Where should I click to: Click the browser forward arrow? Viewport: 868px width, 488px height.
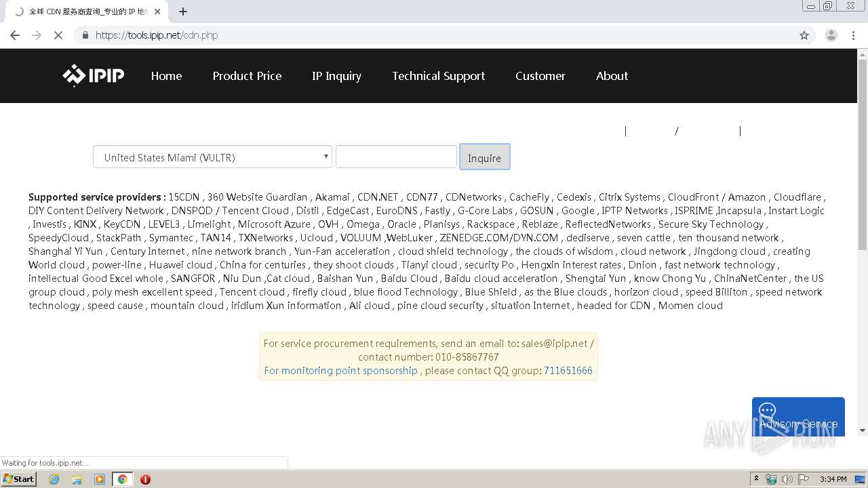pos(37,35)
